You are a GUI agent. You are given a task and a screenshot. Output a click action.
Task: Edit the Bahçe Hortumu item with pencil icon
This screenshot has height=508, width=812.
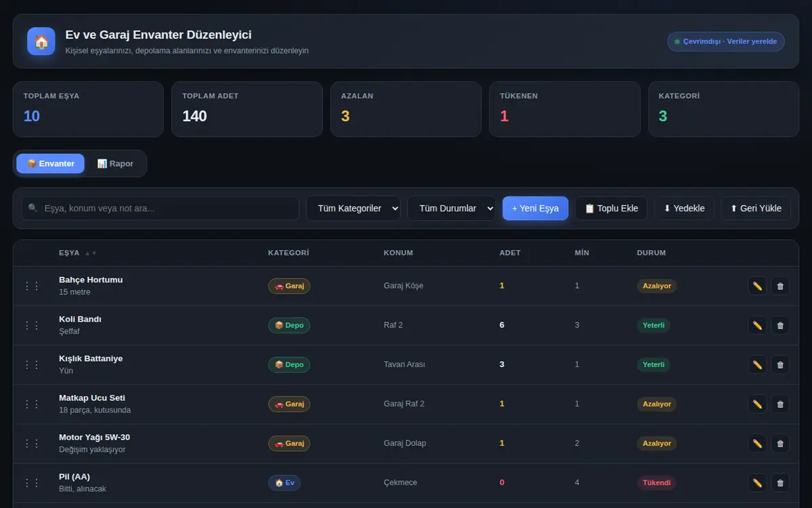click(757, 286)
